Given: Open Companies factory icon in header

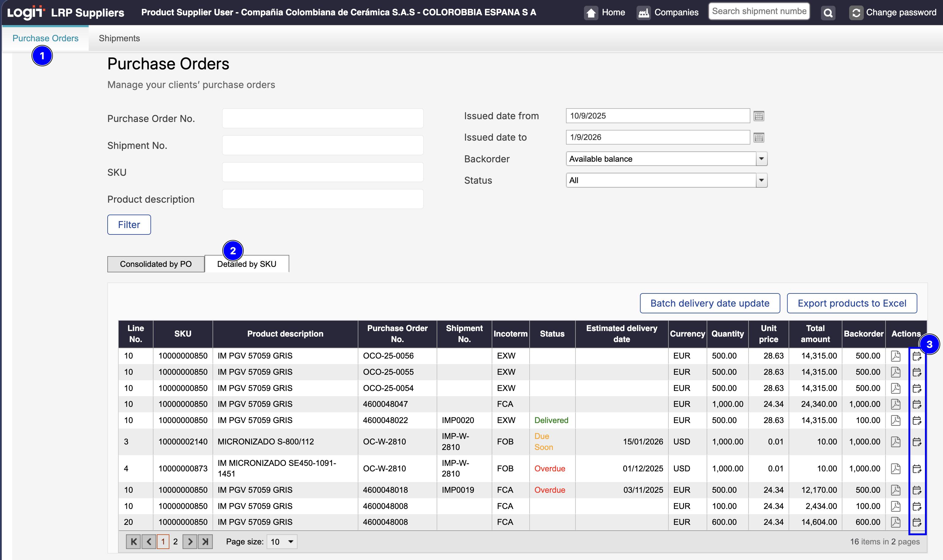Looking at the screenshot, I should [x=643, y=13].
